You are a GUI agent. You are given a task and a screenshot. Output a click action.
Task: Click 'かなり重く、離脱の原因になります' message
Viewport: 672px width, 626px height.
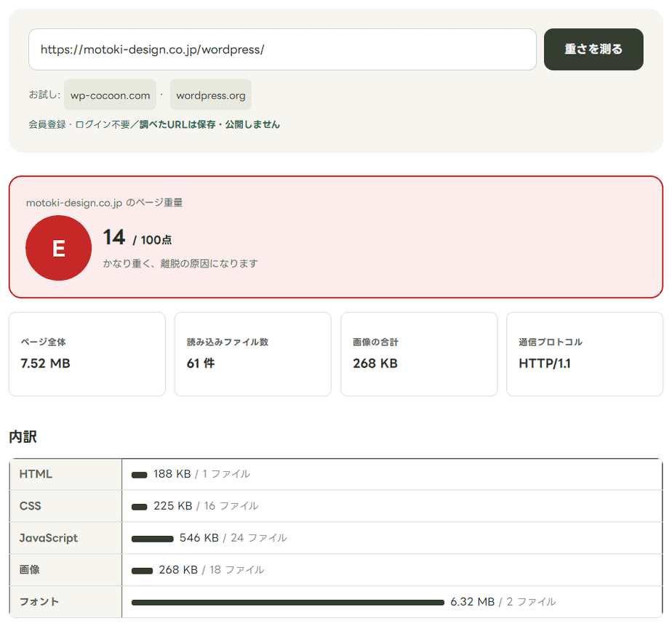[180, 263]
